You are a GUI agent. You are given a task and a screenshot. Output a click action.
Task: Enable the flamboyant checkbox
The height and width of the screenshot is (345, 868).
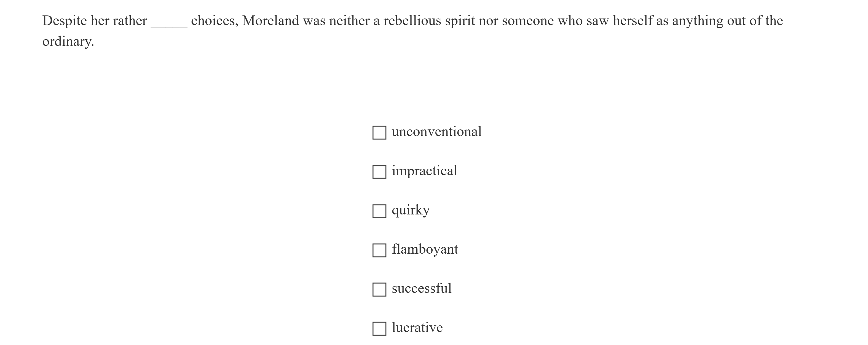pyautogui.click(x=379, y=250)
